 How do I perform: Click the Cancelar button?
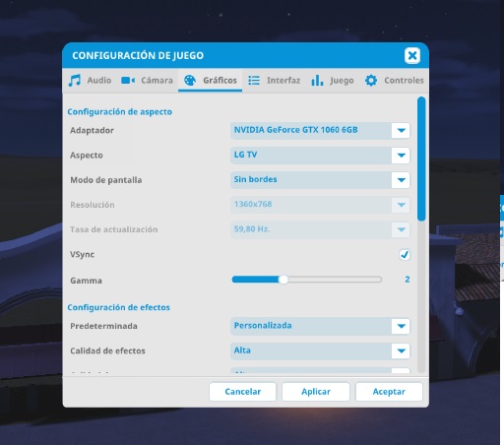[x=243, y=392]
